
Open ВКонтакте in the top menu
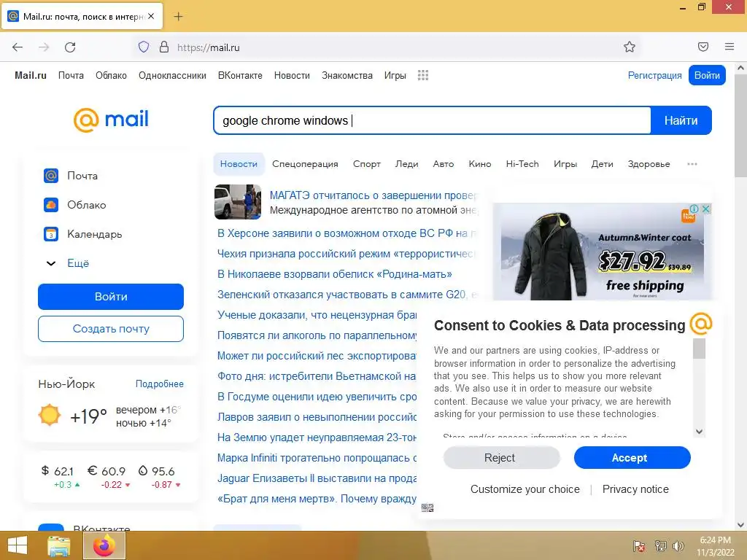coord(240,75)
